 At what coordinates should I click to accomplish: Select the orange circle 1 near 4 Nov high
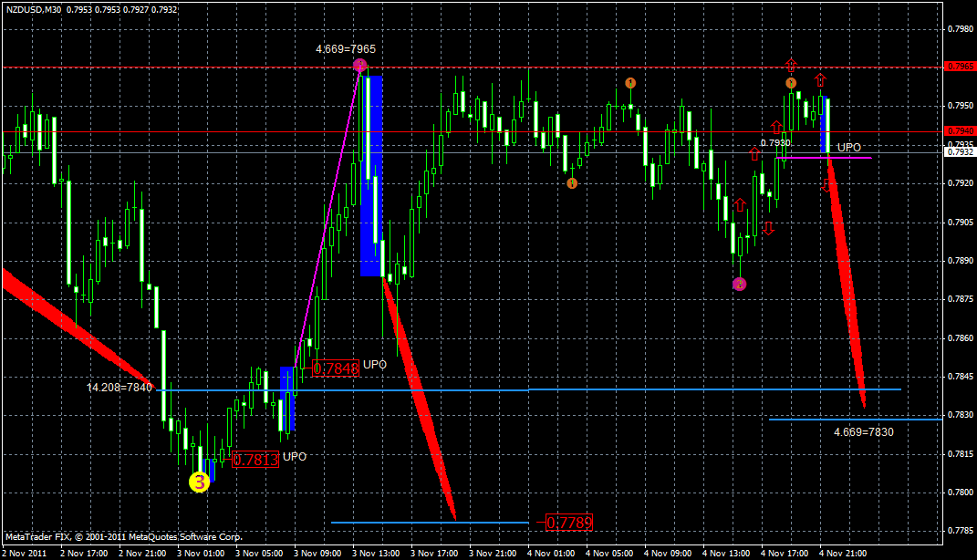(x=791, y=81)
